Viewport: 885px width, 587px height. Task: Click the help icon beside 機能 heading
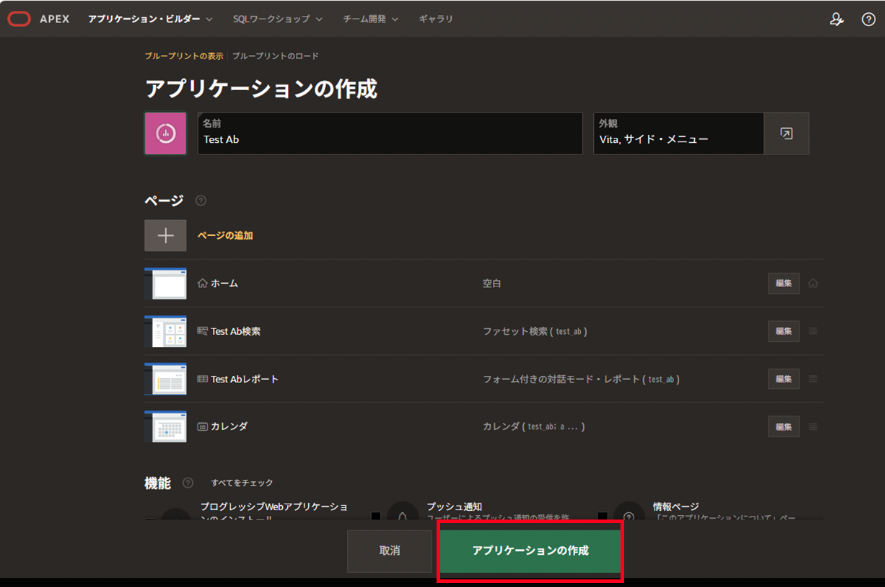click(188, 483)
